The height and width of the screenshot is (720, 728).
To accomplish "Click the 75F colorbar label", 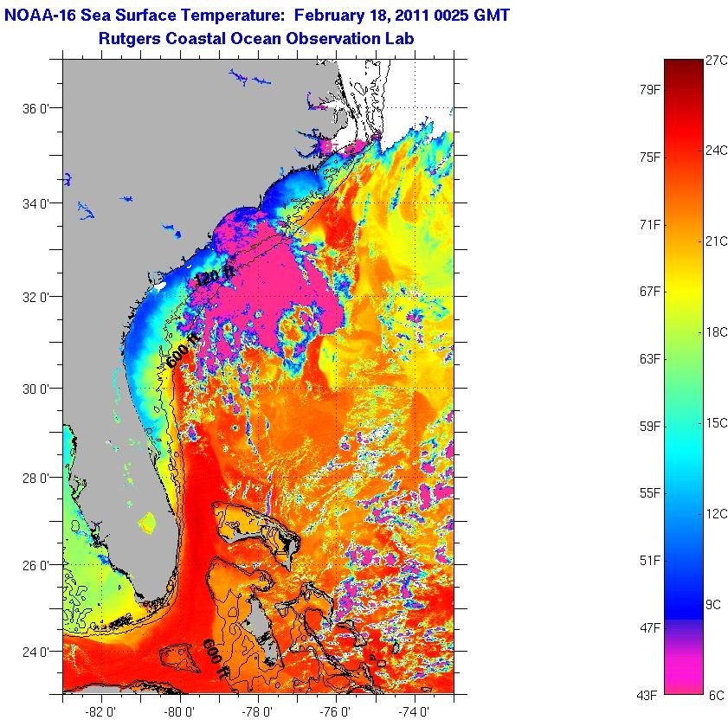I will pos(649,157).
